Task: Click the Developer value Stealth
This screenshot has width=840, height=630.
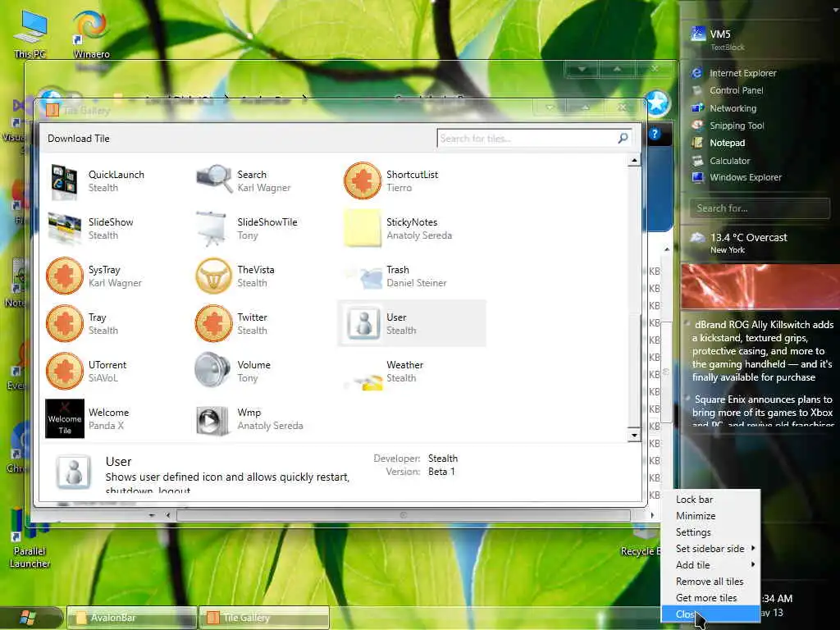Action: click(442, 459)
